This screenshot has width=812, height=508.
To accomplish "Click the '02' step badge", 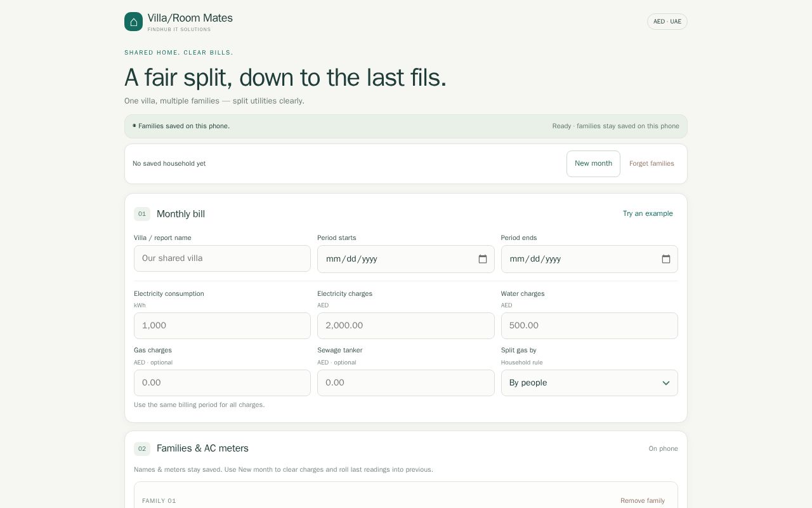I will coord(142,449).
